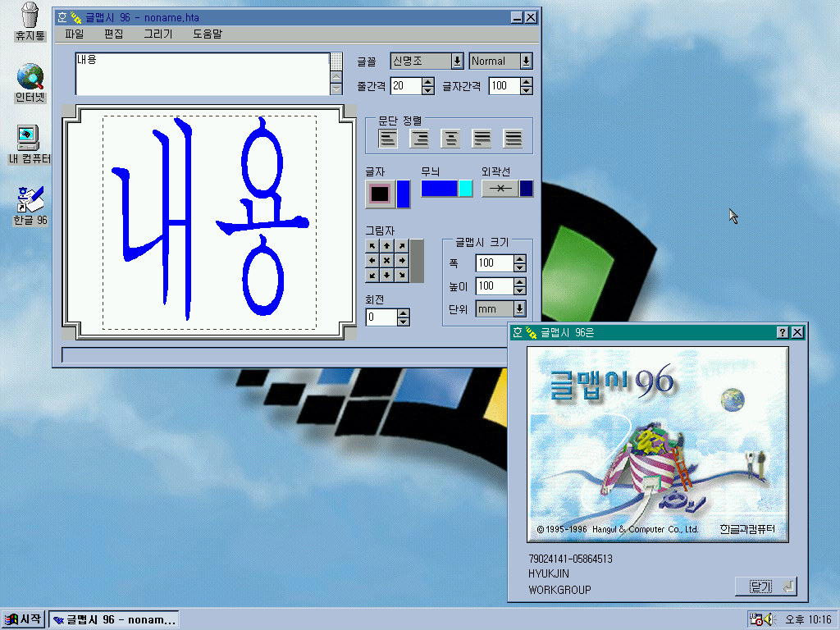Set shadow direction to upper-right arrow

[401, 246]
